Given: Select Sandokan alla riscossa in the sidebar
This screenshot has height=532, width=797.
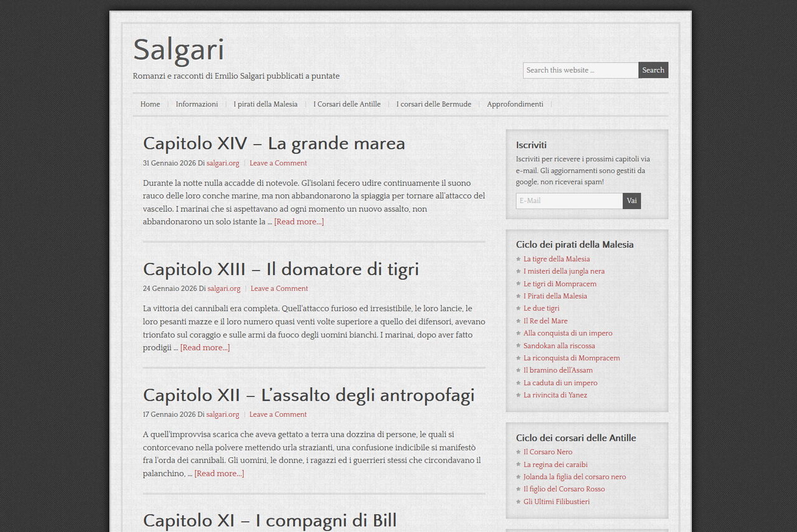Looking at the screenshot, I should (x=559, y=345).
